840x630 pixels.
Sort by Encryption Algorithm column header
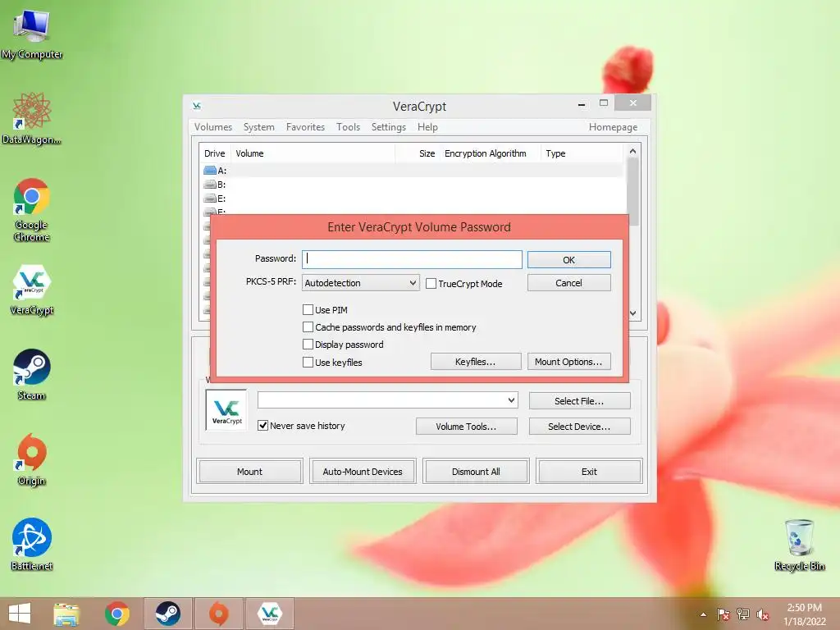491,153
